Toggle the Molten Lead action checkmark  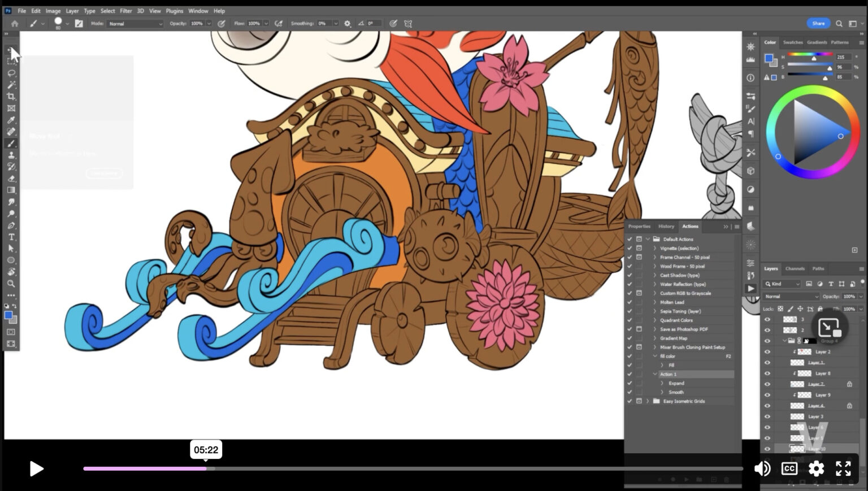pos(630,302)
